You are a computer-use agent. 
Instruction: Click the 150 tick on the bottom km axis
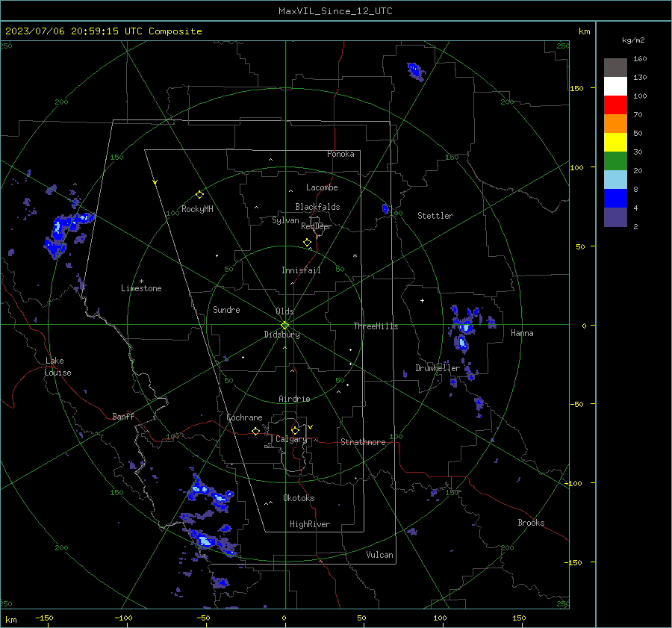tap(519, 618)
